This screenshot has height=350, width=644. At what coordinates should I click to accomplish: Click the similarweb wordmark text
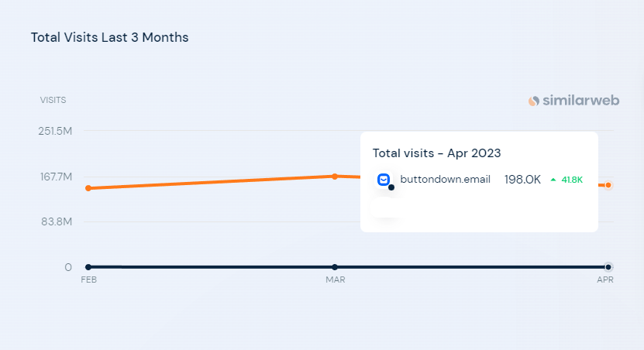580,101
